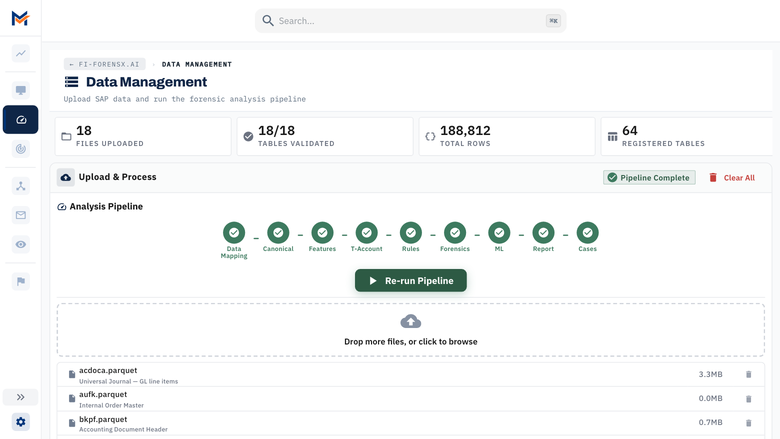This screenshot has height=439, width=780.
Task: Select the ML pipeline step
Action: pos(499,237)
